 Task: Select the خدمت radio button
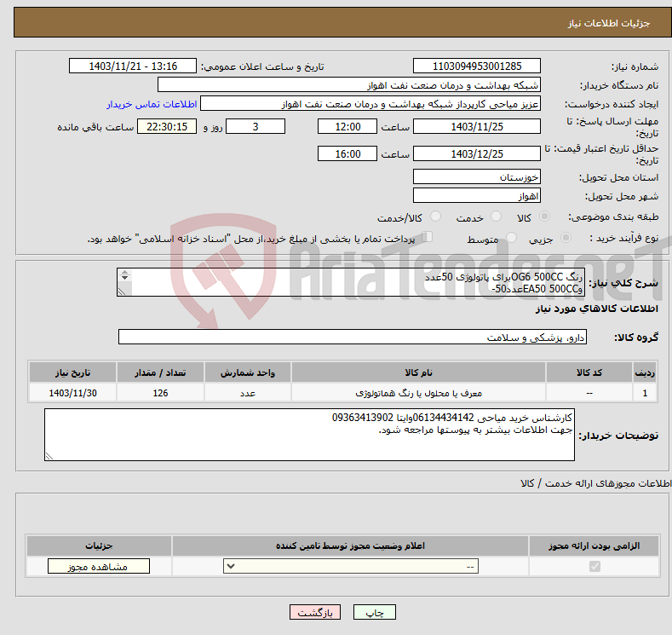click(496, 216)
